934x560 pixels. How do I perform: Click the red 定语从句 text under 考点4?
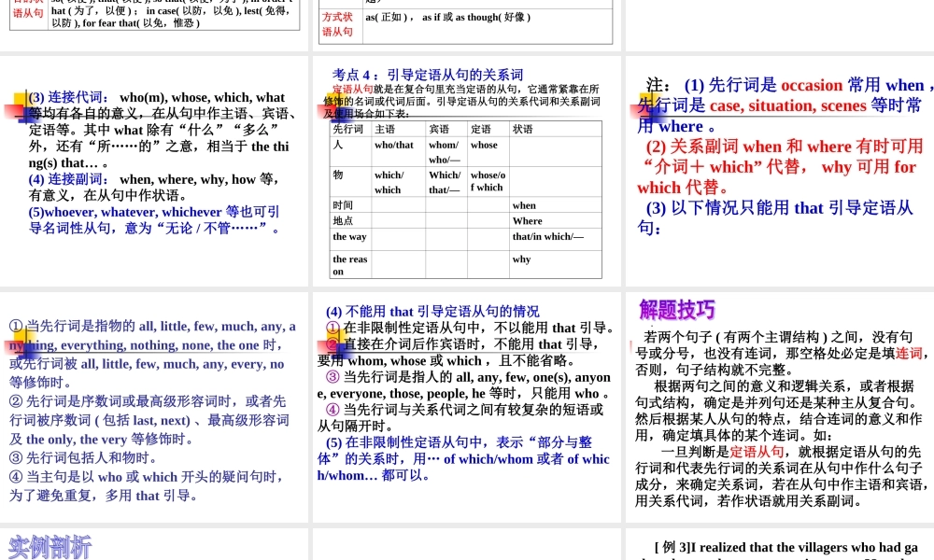pyautogui.click(x=353, y=90)
